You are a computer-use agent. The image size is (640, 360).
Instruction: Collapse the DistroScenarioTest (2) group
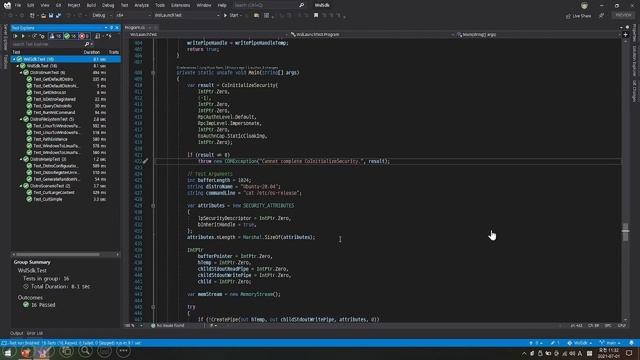click(x=21, y=186)
